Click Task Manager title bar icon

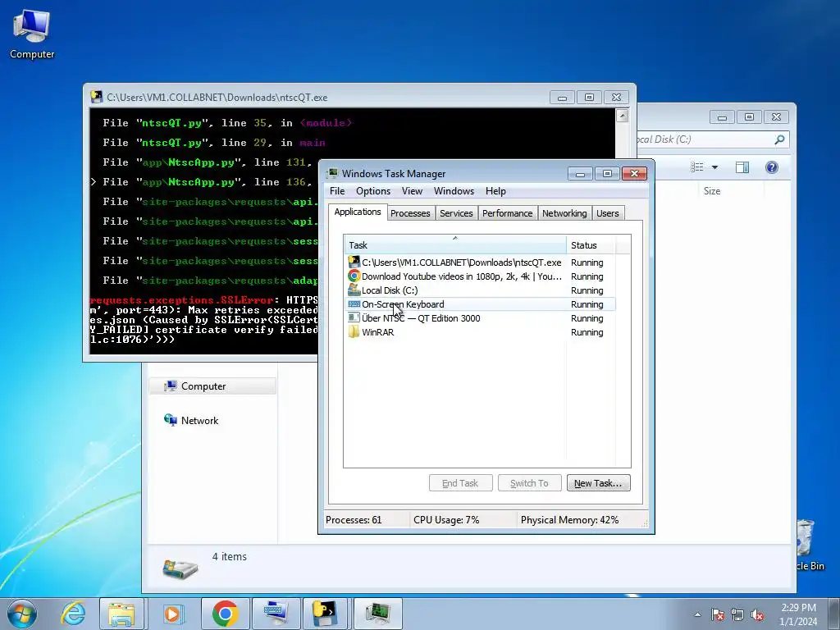[x=333, y=174]
